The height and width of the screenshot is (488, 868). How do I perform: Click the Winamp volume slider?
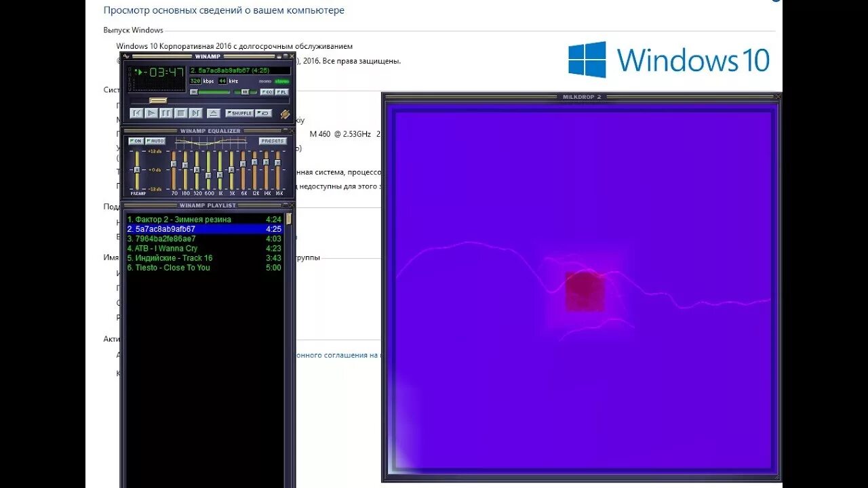[x=210, y=91]
